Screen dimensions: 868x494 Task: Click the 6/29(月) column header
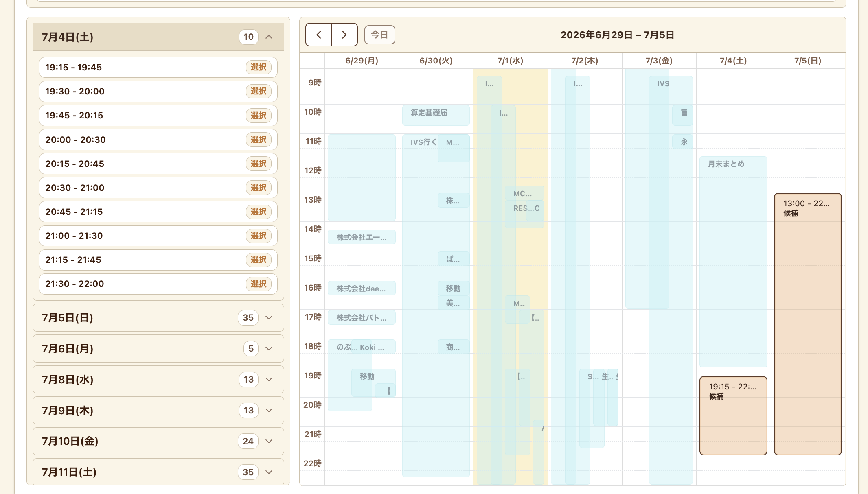(x=362, y=61)
